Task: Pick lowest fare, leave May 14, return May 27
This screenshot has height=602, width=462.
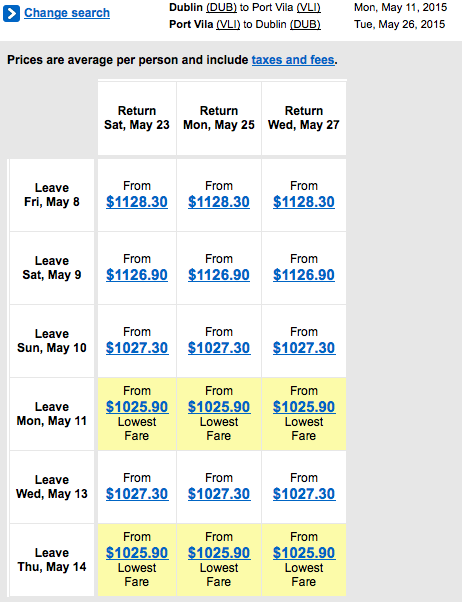Action: [304, 552]
